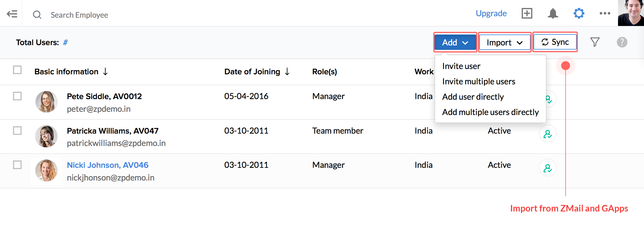644x228 pixels.
Task: Open the quick-add plus box icon
Action: click(527, 13)
